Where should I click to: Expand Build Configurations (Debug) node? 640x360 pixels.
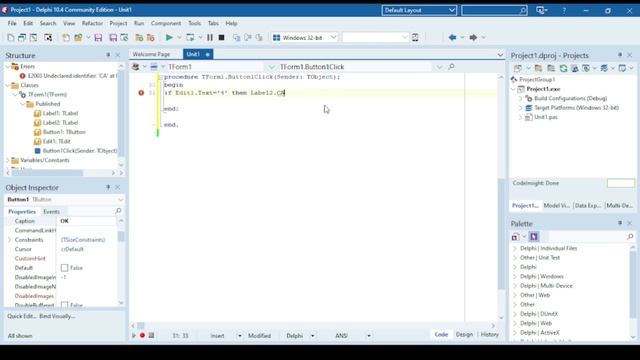[520, 98]
